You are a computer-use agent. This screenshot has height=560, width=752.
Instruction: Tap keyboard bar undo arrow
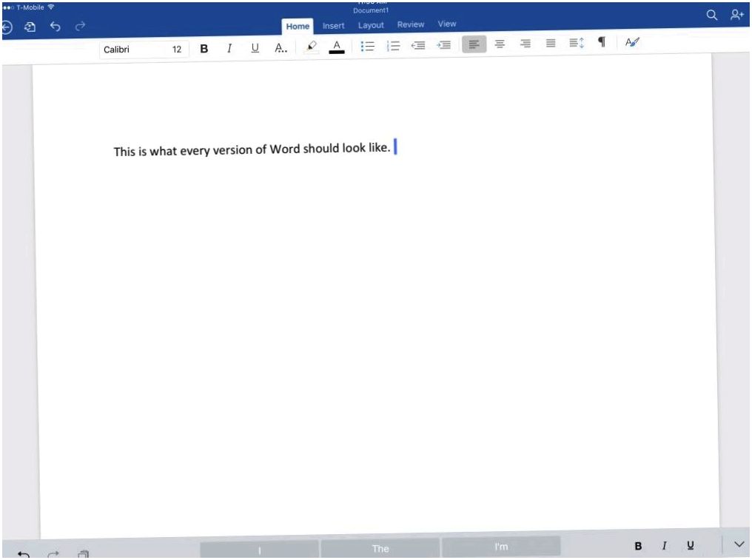pyautogui.click(x=24, y=554)
